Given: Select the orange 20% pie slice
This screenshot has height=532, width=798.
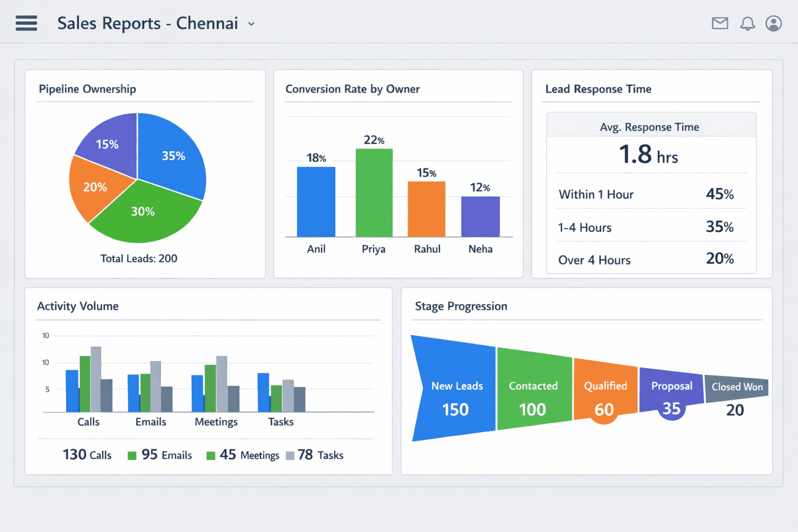Looking at the screenshot, I should click(x=96, y=187).
